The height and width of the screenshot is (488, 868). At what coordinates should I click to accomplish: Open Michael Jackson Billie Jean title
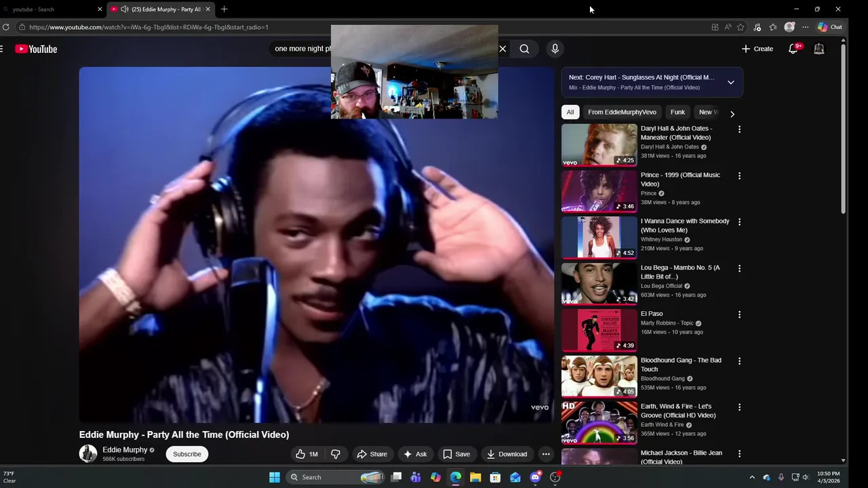point(682,457)
